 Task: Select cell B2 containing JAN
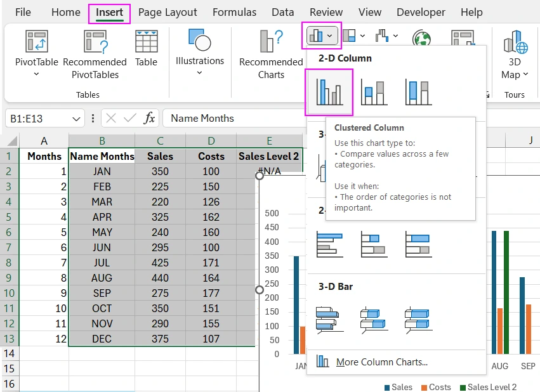click(x=102, y=171)
